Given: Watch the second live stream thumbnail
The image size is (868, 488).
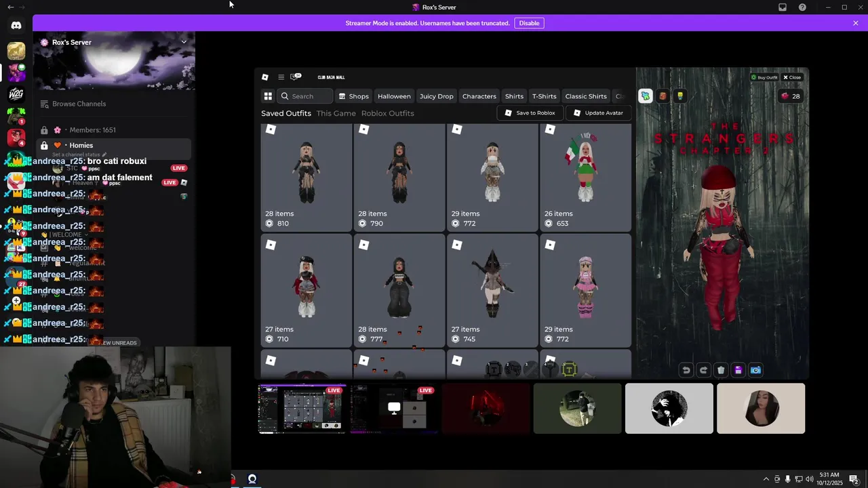Looking at the screenshot, I should (x=394, y=409).
